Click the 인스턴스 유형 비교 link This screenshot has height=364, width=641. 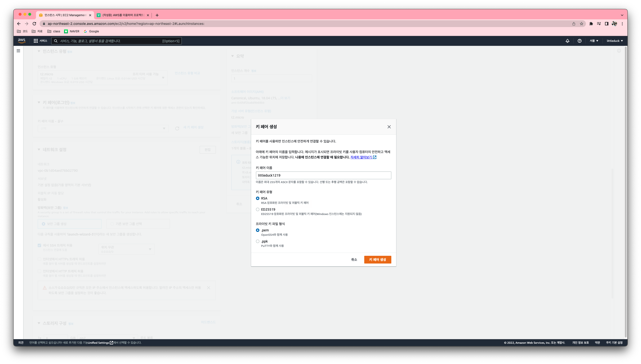[x=187, y=73]
